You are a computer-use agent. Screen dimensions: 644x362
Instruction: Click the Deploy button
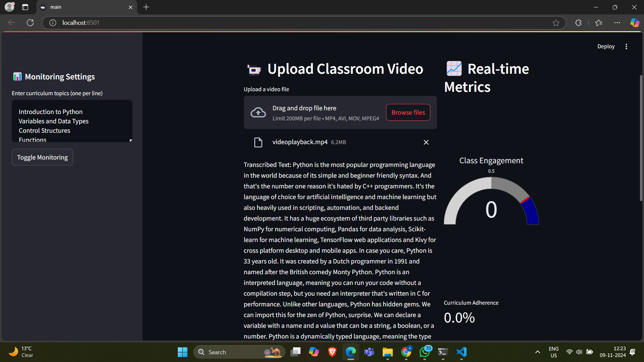pyautogui.click(x=606, y=47)
